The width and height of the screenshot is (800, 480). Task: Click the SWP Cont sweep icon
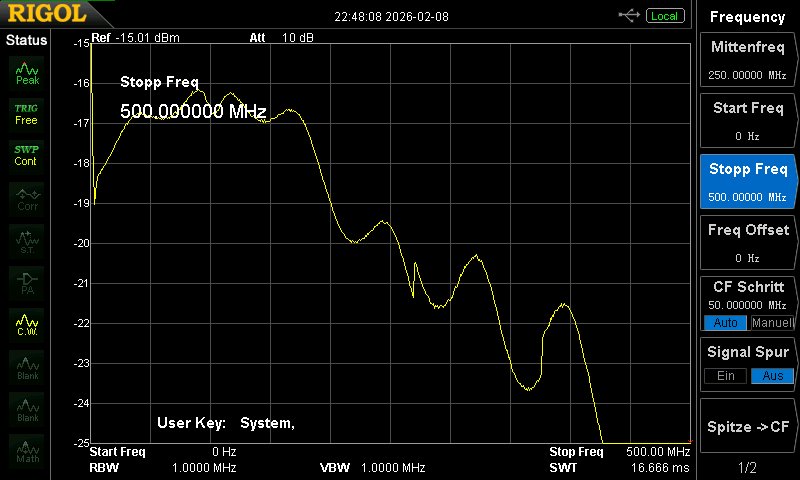click(27, 155)
